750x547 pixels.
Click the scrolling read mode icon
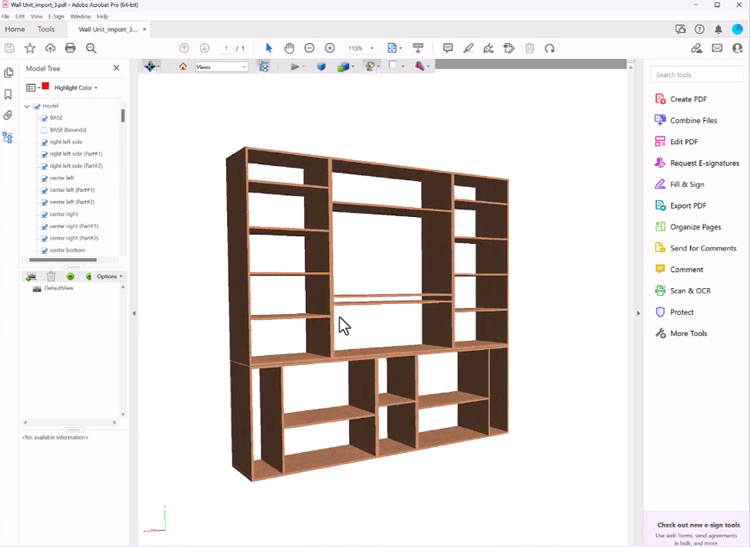pos(418,48)
